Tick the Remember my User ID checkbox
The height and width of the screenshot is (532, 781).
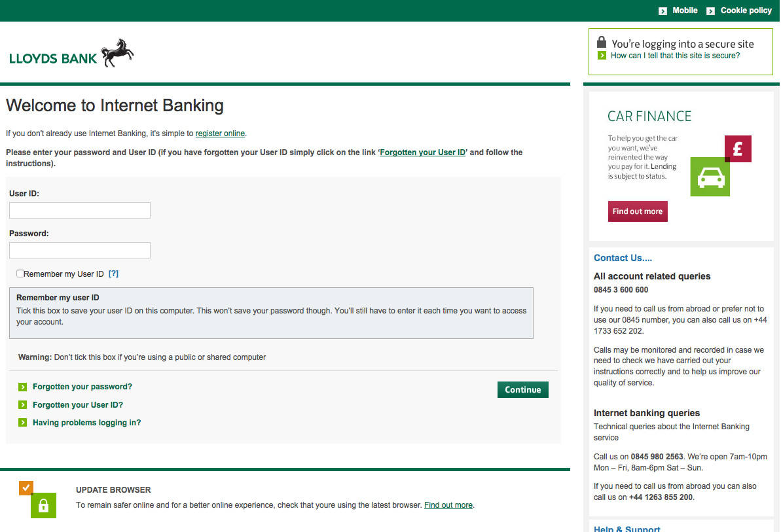pyautogui.click(x=20, y=274)
